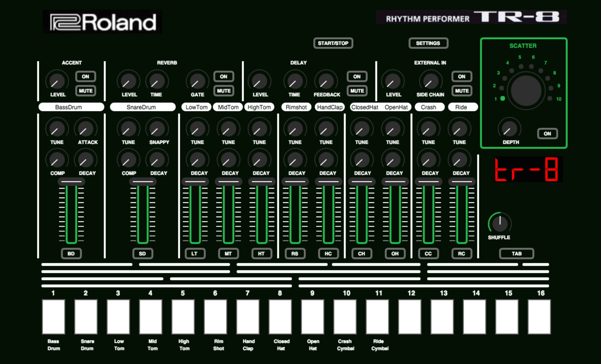The height and width of the screenshot is (364, 601).
Task: Click the Delay TIME knob
Action: 295,81
